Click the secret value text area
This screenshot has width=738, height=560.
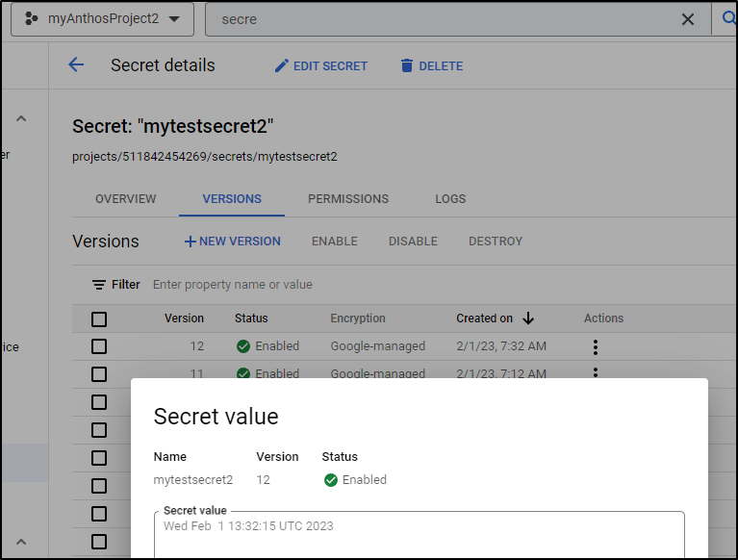coord(420,536)
